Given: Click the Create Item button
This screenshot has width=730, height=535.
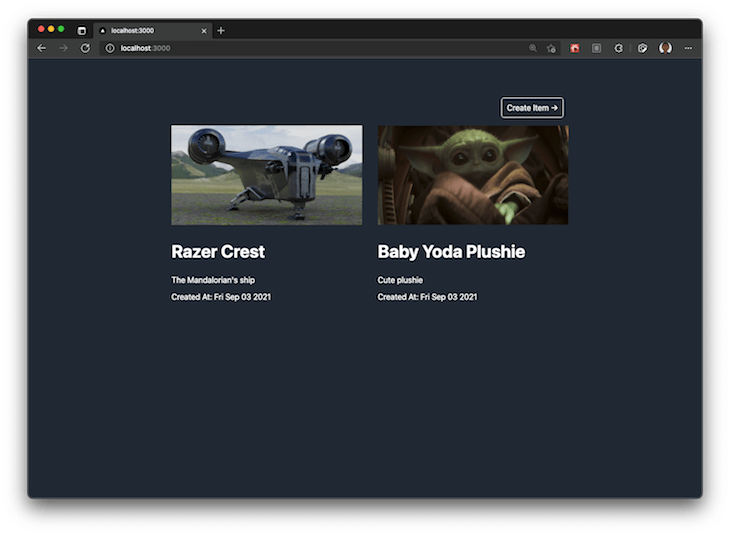Looking at the screenshot, I should [x=532, y=108].
